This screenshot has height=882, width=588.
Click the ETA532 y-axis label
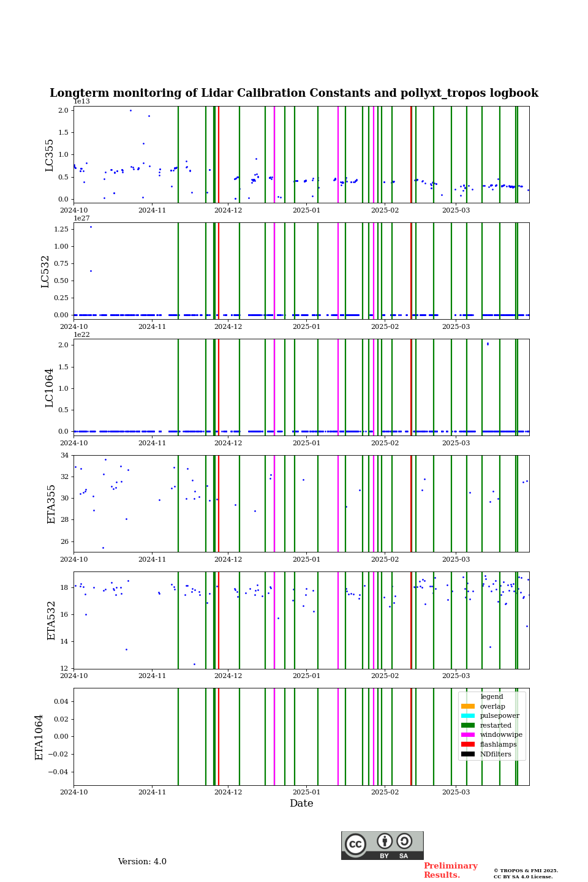(51, 620)
